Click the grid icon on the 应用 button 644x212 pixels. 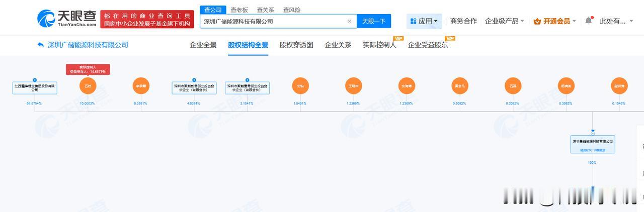coord(413,21)
